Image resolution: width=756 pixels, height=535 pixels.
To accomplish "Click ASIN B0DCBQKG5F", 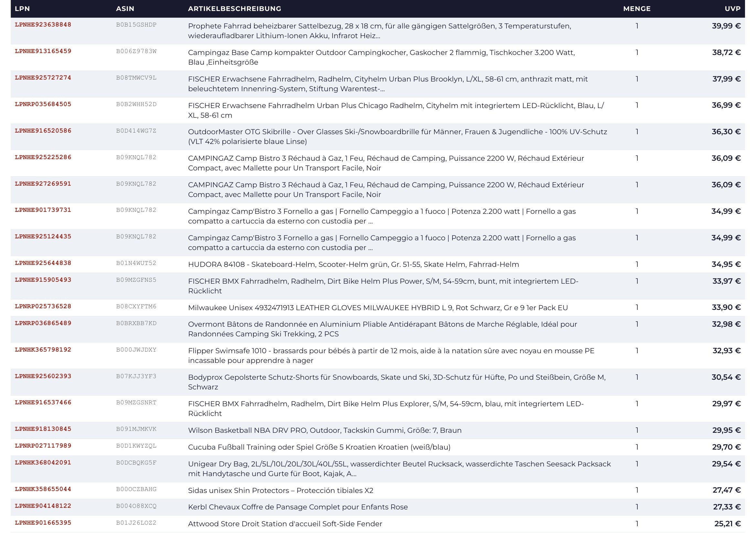I will click(136, 463).
